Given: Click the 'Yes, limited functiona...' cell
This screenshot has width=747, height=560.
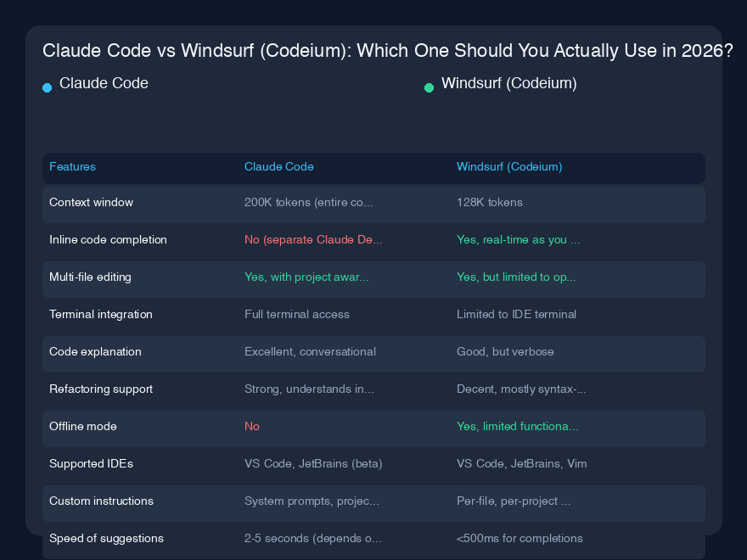Looking at the screenshot, I should (518, 426).
